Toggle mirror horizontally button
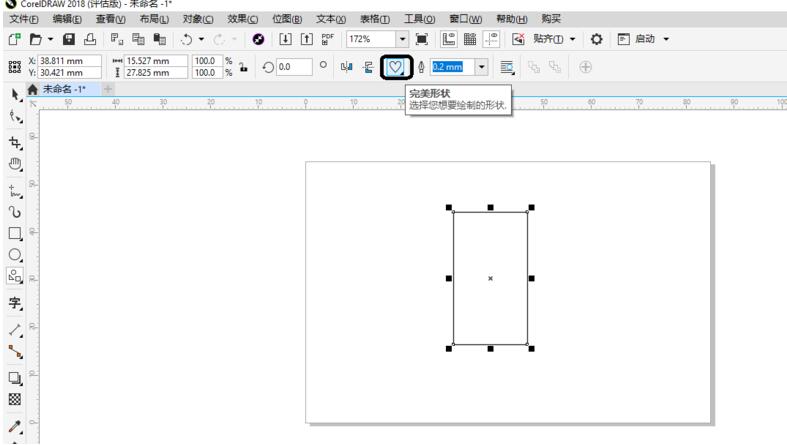The height and width of the screenshot is (445, 787). 347,67
